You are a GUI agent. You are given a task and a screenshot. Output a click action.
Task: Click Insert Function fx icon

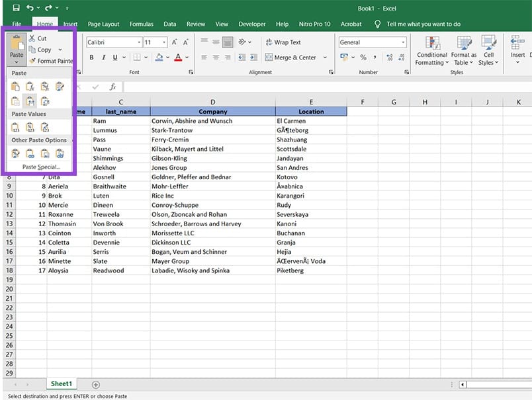coord(112,87)
